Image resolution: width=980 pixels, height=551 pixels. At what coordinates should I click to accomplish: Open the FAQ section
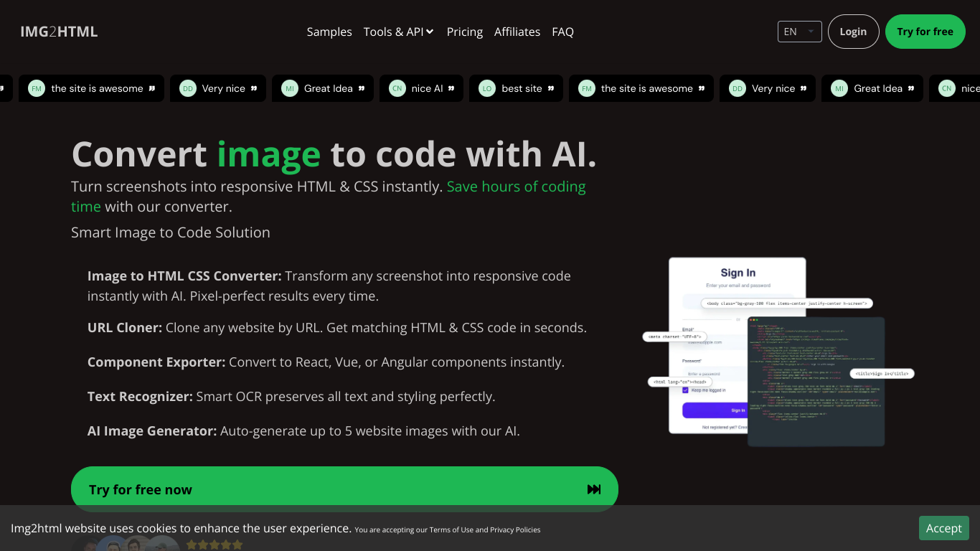[x=562, y=32]
